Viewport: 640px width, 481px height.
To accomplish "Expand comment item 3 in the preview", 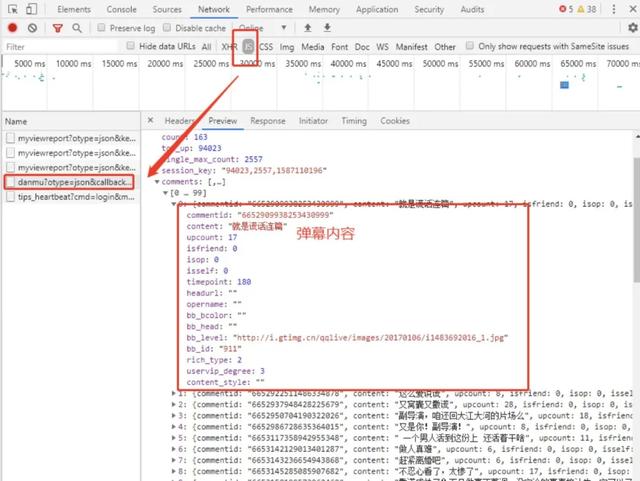I will tap(173, 416).
